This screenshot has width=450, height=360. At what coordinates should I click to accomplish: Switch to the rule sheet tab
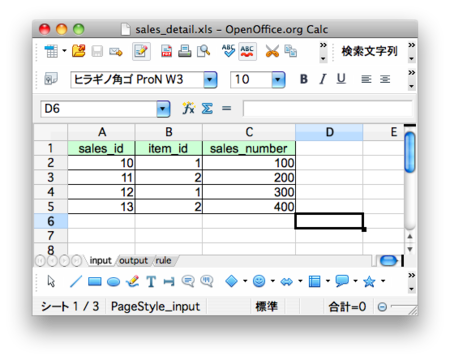coord(163,260)
